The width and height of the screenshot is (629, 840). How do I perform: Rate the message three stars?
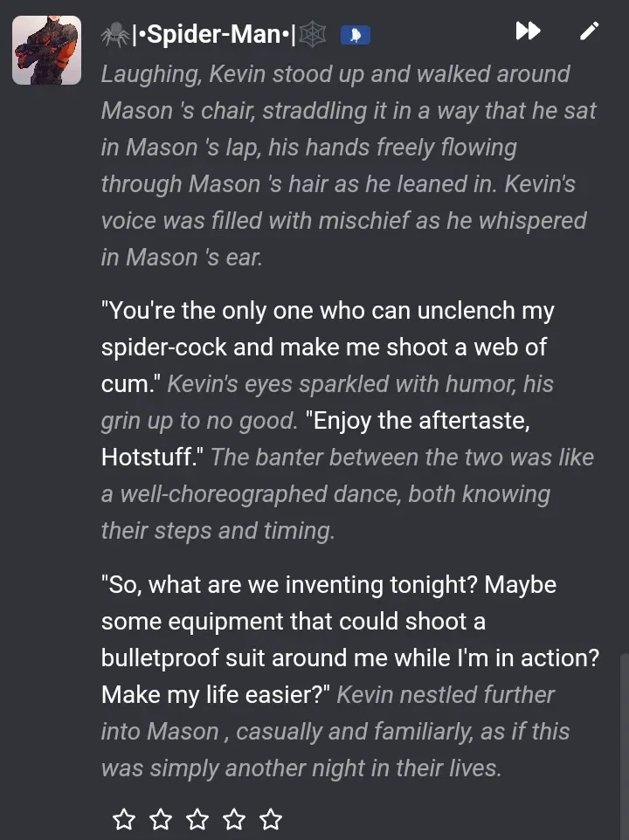coord(197,819)
